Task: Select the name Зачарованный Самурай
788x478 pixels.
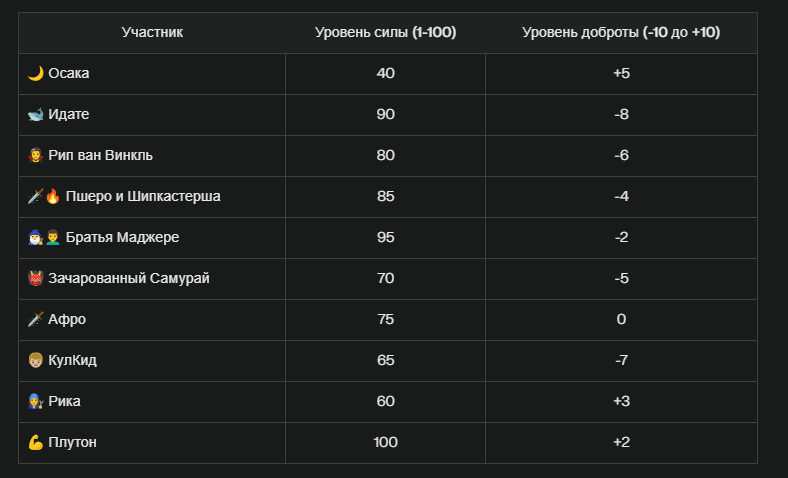Action: click(129, 278)
